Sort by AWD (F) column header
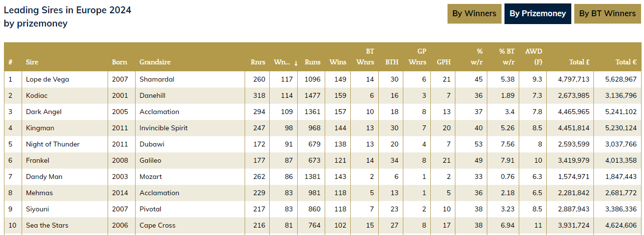Screen dimensions: 644x235 tap(533, 57)
